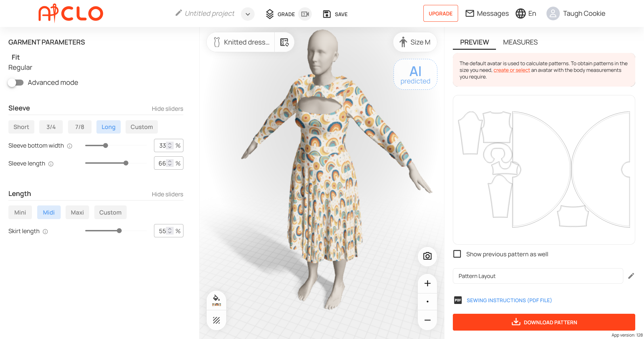This screenshot has height=339, width=644.
Task: Click the Sleeve length slider handle
Action: 126,163
